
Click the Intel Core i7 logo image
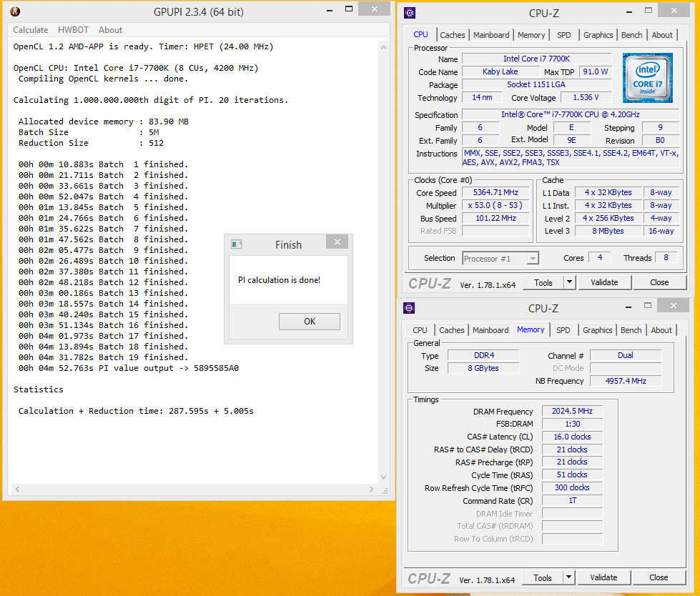click(647, 78)
